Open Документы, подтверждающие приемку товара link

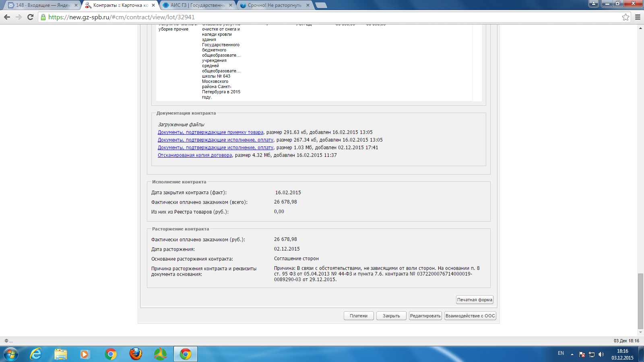[211, 132]
